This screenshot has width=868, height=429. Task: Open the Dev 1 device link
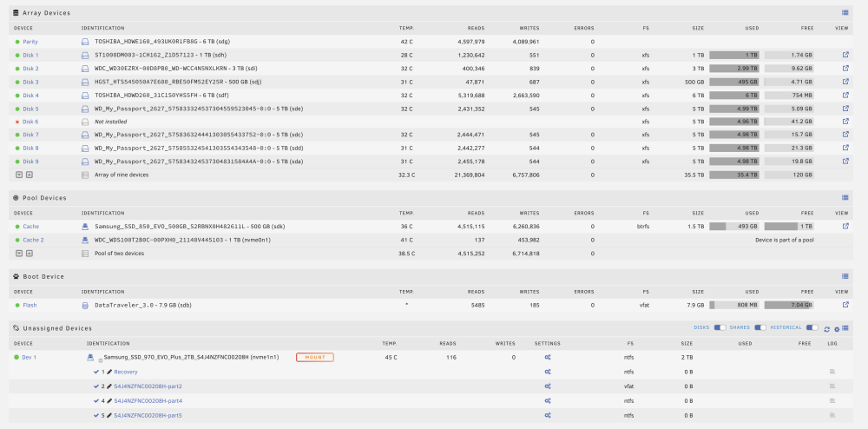pyautogui.click(x=29, y=357)
